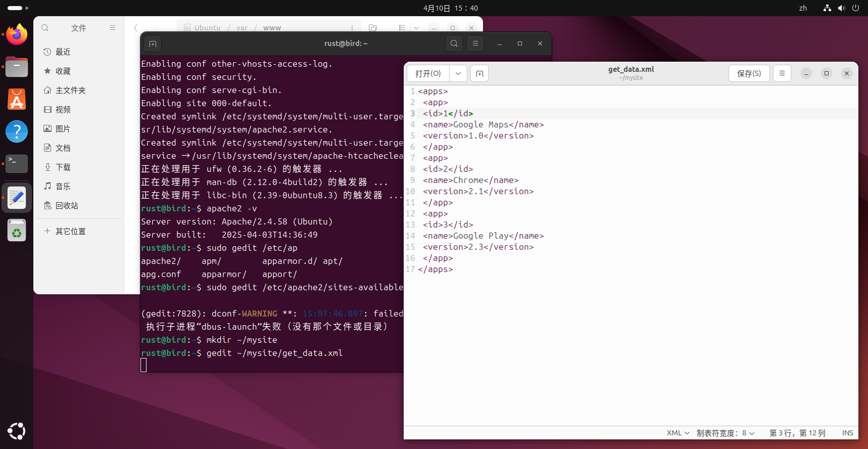This screenshot has width=868, height=449.
Task: Open the clock showing 4月10日 15:40
Action: 451,8
